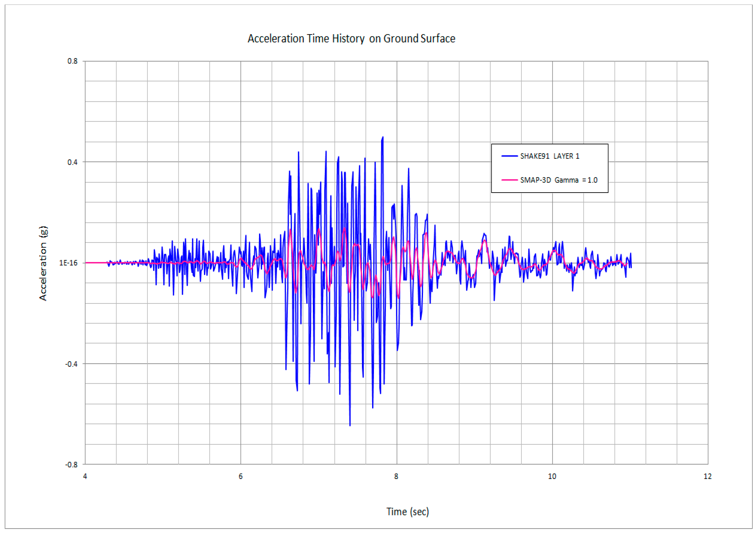Click the 0.4 y-axis tick label

[x=73, y=162]
